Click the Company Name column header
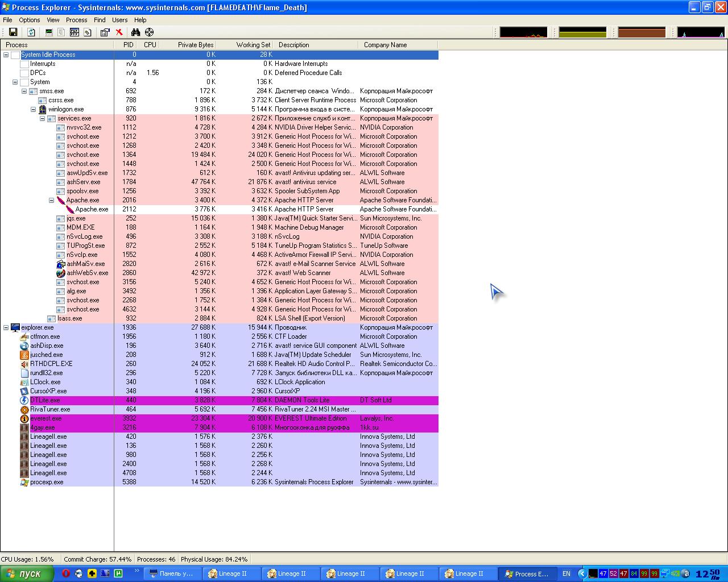 pyautogui.click(x=385, y=45)
